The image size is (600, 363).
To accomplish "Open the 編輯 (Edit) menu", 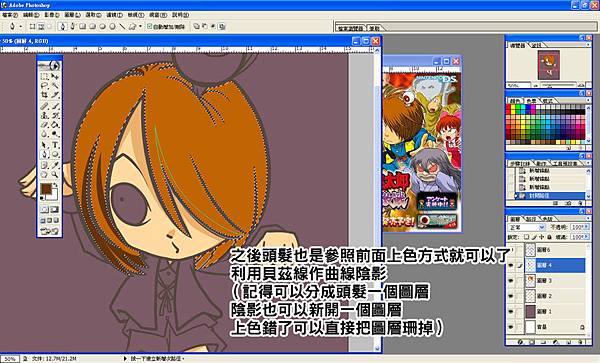I will (31, 15).
